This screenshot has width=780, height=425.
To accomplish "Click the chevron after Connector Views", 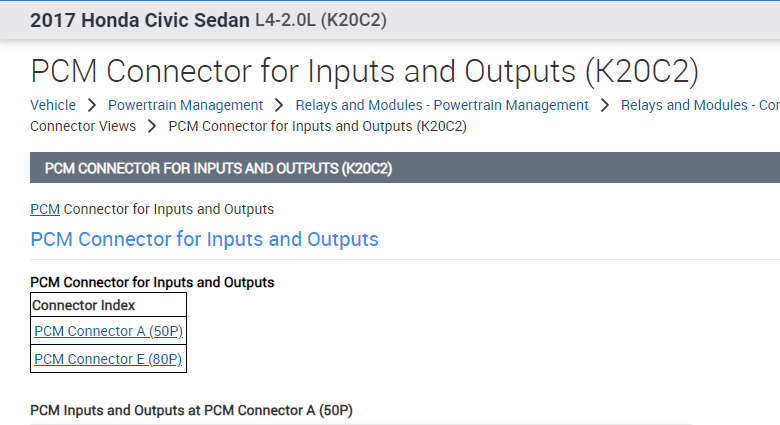I will (152, 126).
